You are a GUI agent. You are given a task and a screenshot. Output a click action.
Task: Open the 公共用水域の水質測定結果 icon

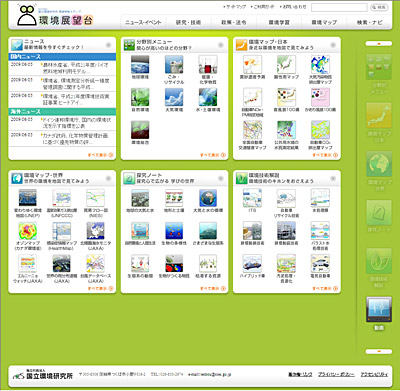click(x=286, y=130)
